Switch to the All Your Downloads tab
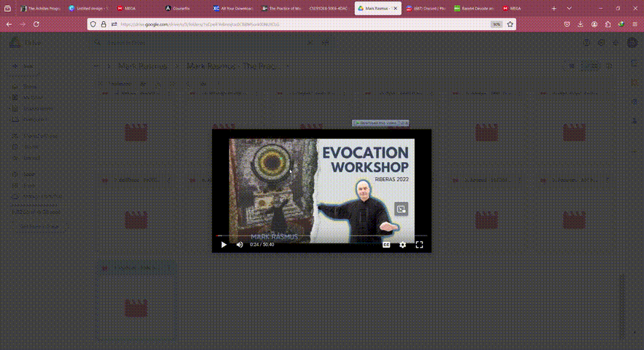 click(232, 8)
